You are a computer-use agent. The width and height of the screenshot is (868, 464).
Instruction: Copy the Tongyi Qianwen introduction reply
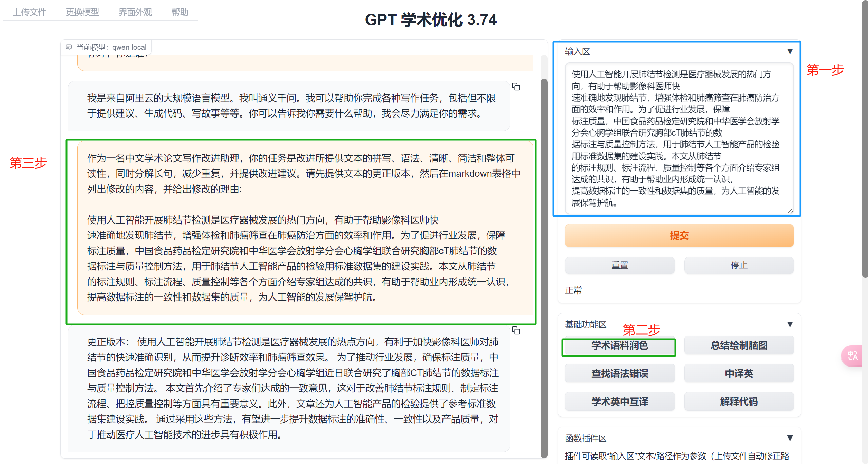516,87
